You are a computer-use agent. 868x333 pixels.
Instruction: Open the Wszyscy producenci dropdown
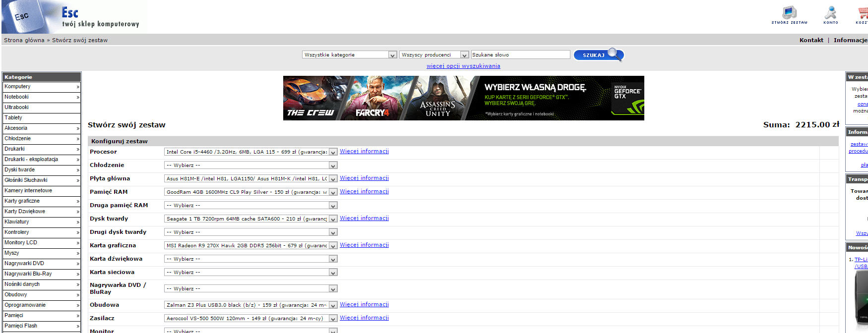[434, 55]
